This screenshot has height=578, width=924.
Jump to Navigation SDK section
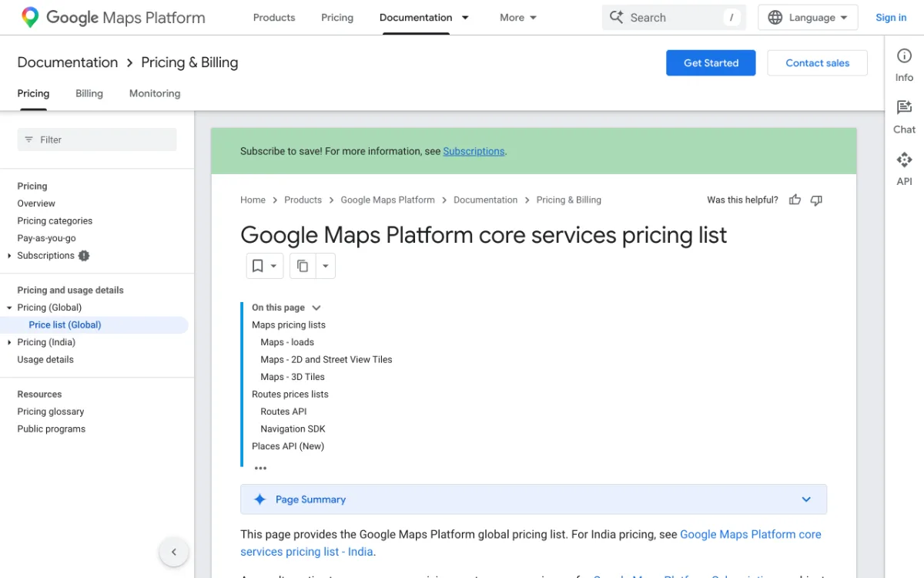tap(293, 429)
